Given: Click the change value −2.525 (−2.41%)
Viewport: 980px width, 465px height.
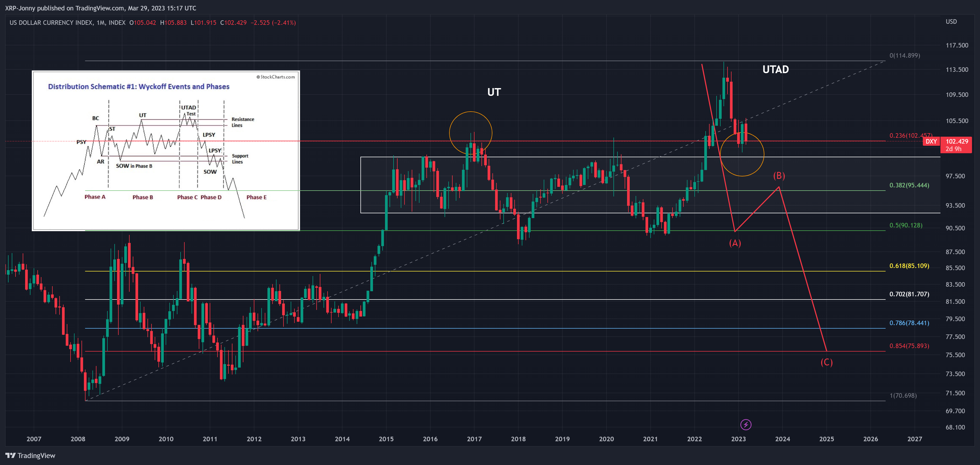Looking at the screenshot, I should [x=273, y=23].
